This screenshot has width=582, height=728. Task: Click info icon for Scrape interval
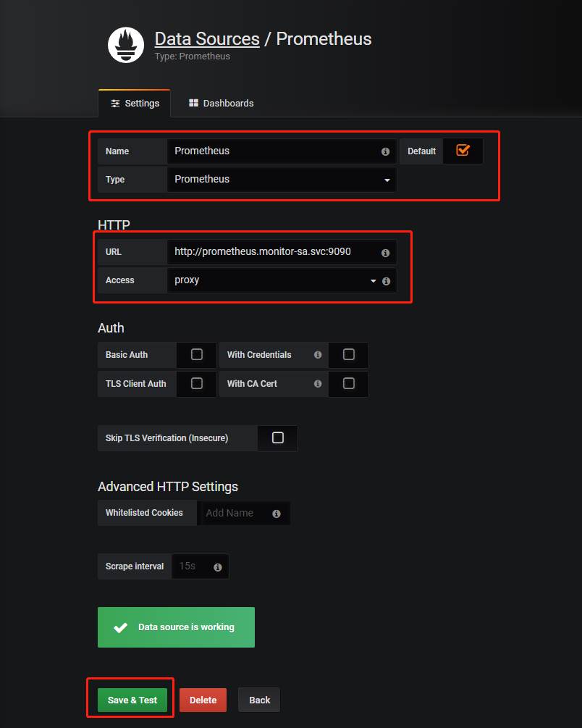click(x=218, y=567)
